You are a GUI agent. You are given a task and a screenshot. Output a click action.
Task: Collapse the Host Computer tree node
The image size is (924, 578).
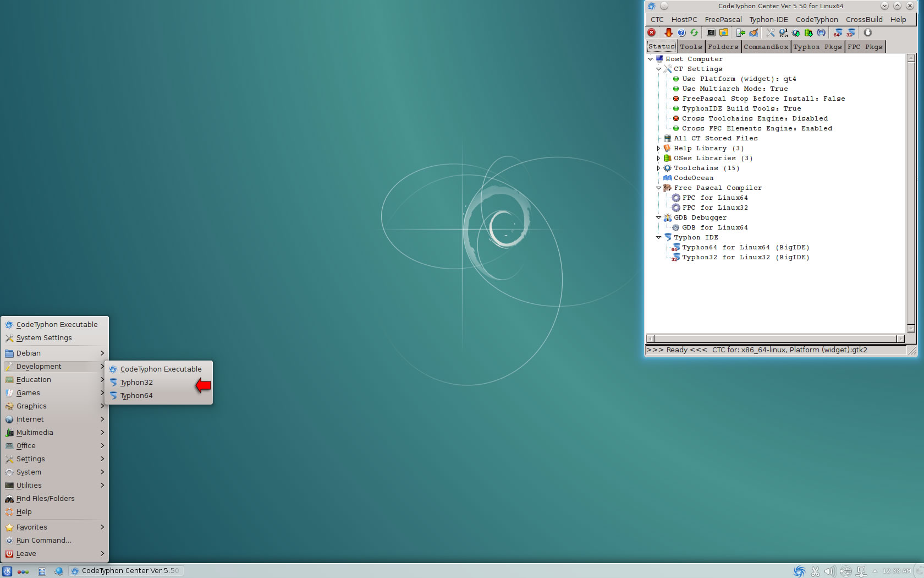pyautogui.click(x=650, y=59)
